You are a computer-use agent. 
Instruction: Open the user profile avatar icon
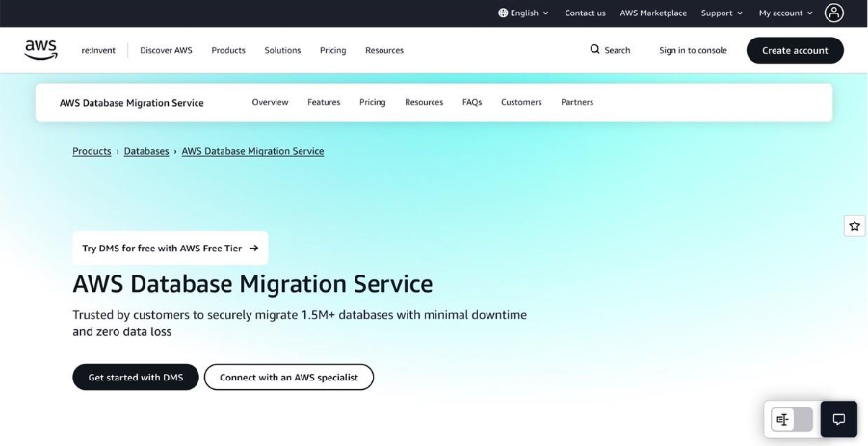[833, 13]
